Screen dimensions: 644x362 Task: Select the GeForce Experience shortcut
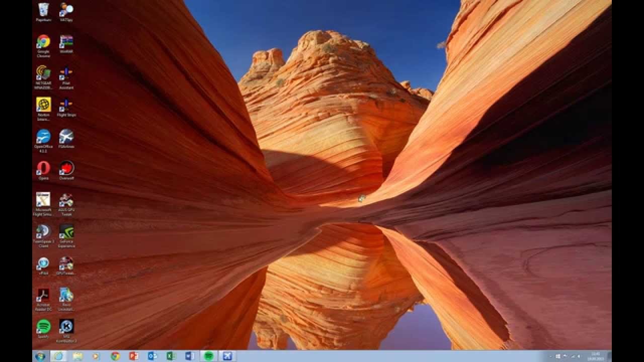pos(66,236)
